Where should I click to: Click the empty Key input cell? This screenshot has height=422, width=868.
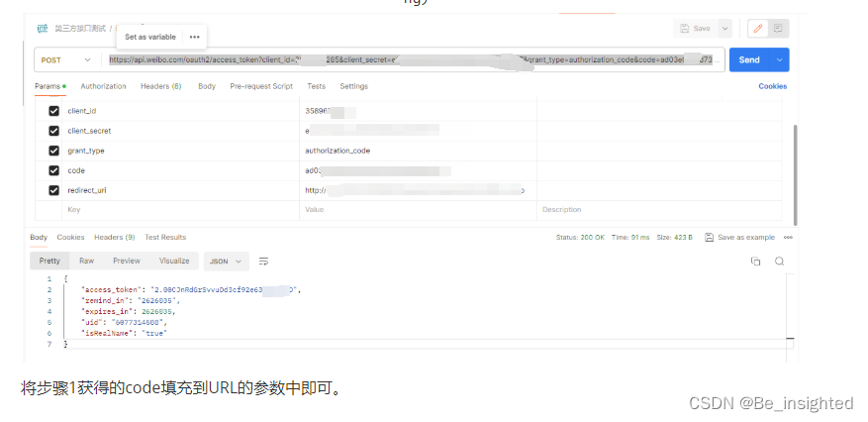point(180,210)
